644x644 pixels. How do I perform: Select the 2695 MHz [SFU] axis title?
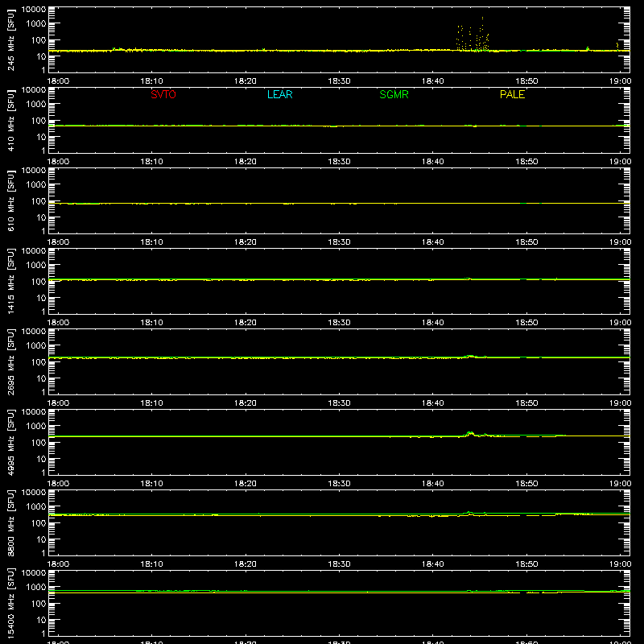(x=11, y=361)
